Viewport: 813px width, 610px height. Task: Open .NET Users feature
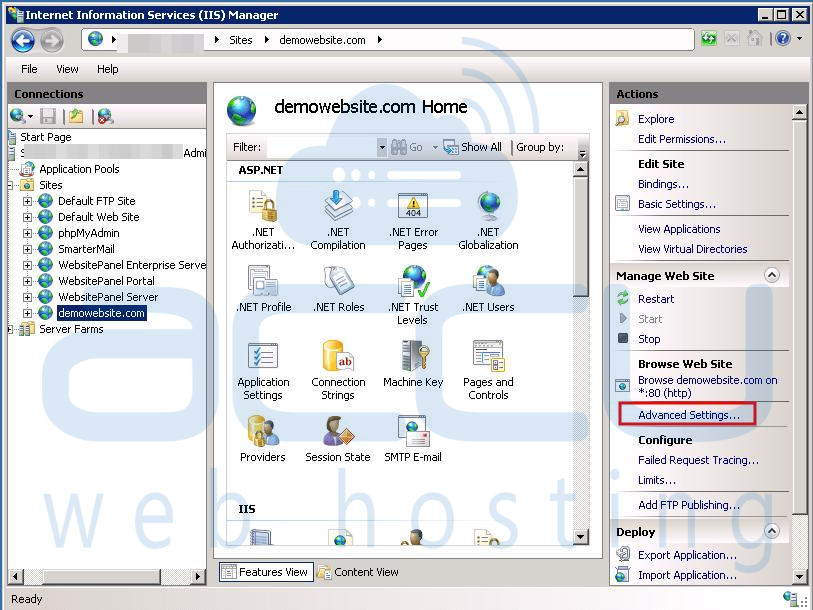[488, 289]
